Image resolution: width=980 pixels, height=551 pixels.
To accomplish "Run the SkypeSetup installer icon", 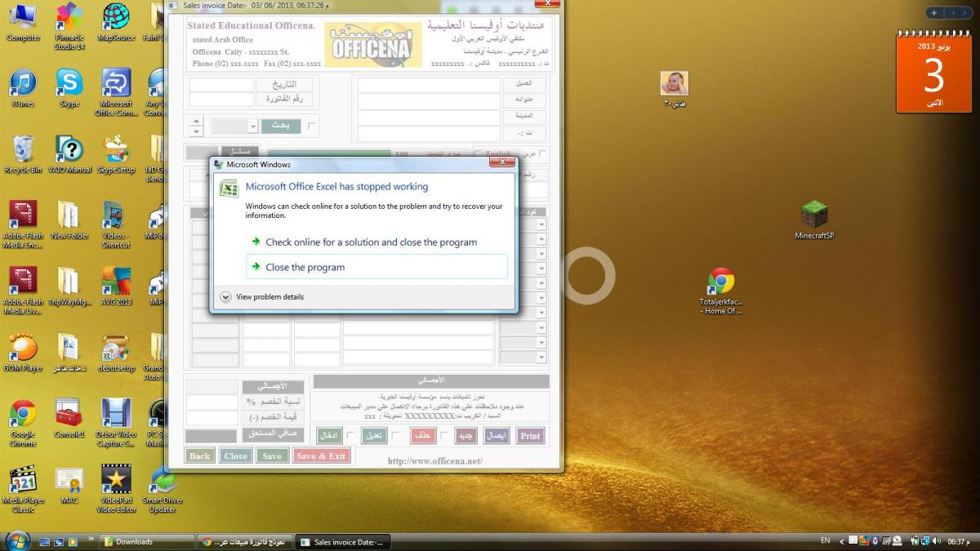I will [x=116, y=154].
